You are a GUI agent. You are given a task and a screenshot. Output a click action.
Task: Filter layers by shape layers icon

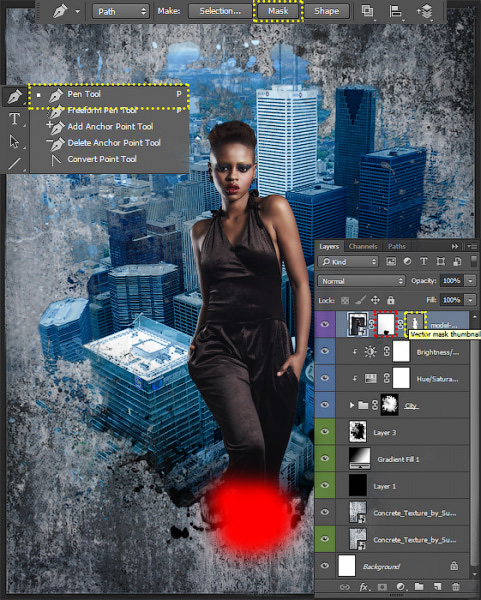440,261
